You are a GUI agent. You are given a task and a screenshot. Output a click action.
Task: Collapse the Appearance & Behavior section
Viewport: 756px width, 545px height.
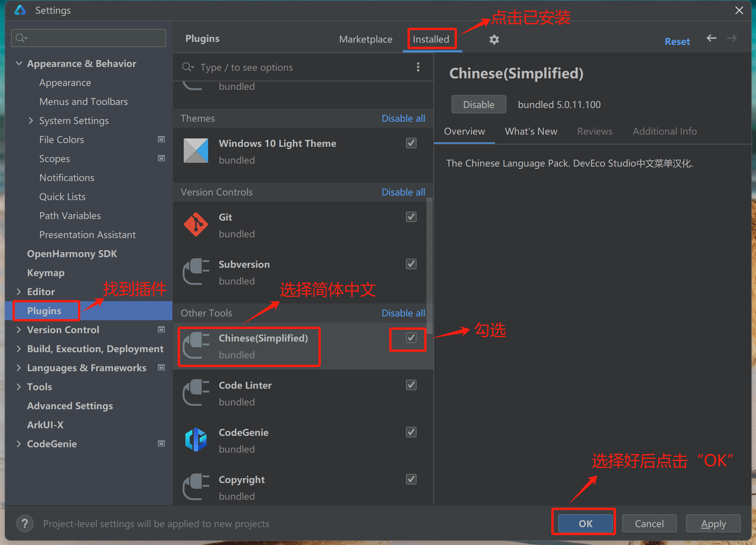point(19,64)
